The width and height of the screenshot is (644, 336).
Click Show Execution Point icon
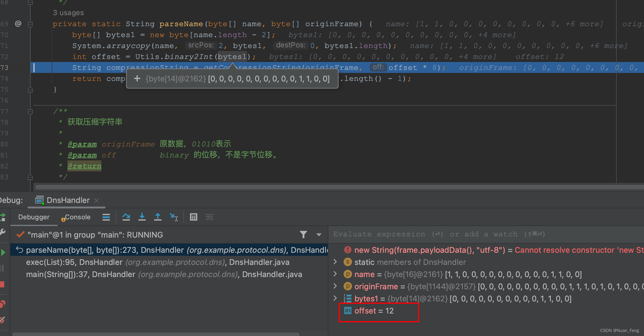(106, 217)
